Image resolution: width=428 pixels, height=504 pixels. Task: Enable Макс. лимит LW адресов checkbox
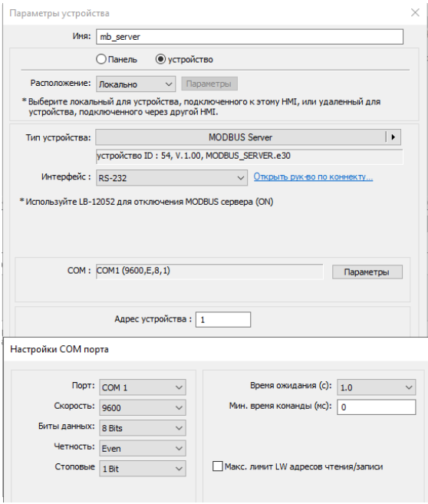[x=218, y=466]
